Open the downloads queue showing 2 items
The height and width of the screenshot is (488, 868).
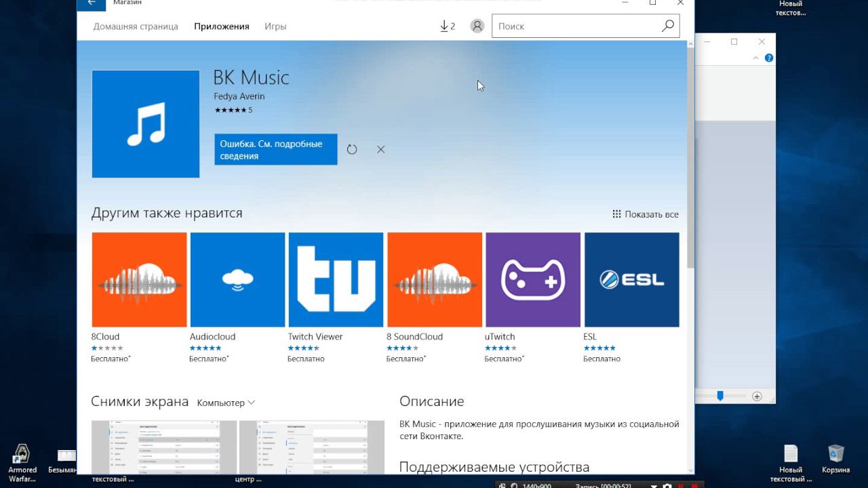pyautogui.click(x=447, y=26)
